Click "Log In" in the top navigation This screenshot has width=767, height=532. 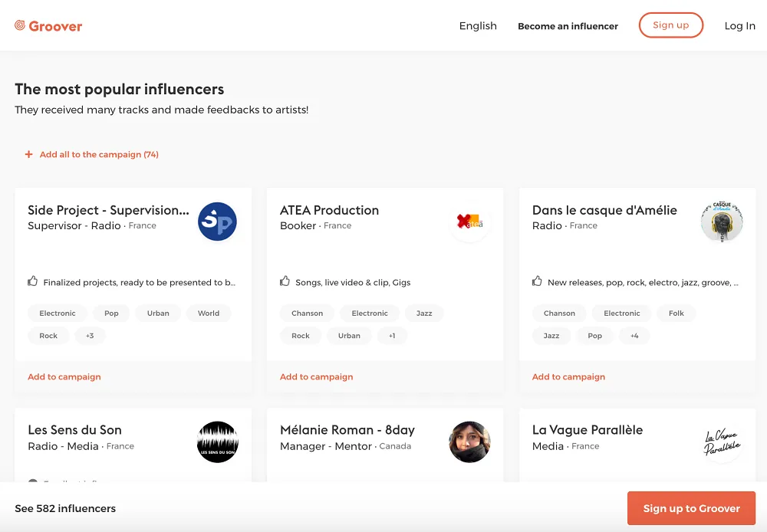(x=739, y=25)
